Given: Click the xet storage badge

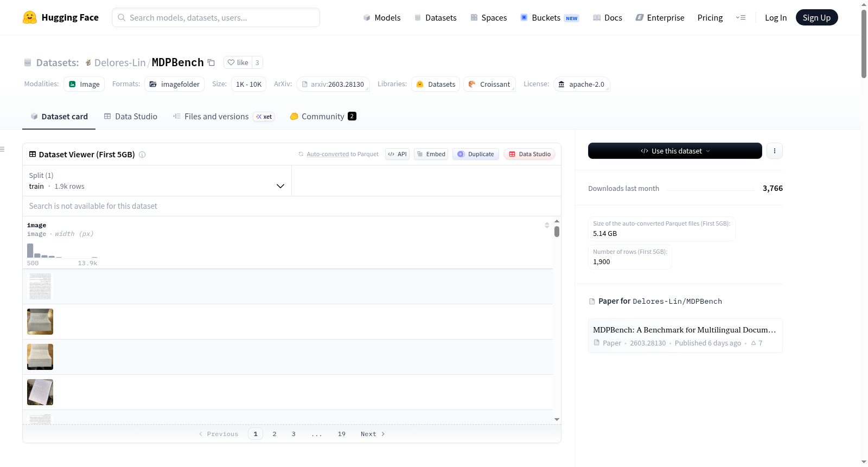Looking at the screenshot, I should (264, 117).
